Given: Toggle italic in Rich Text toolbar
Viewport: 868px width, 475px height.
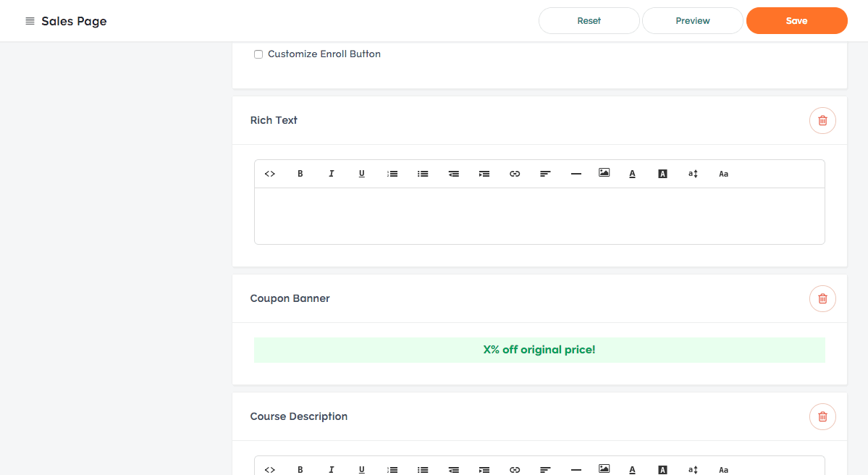Looking at the screenshot, I should pyautogui.click(x=332, y=174).
